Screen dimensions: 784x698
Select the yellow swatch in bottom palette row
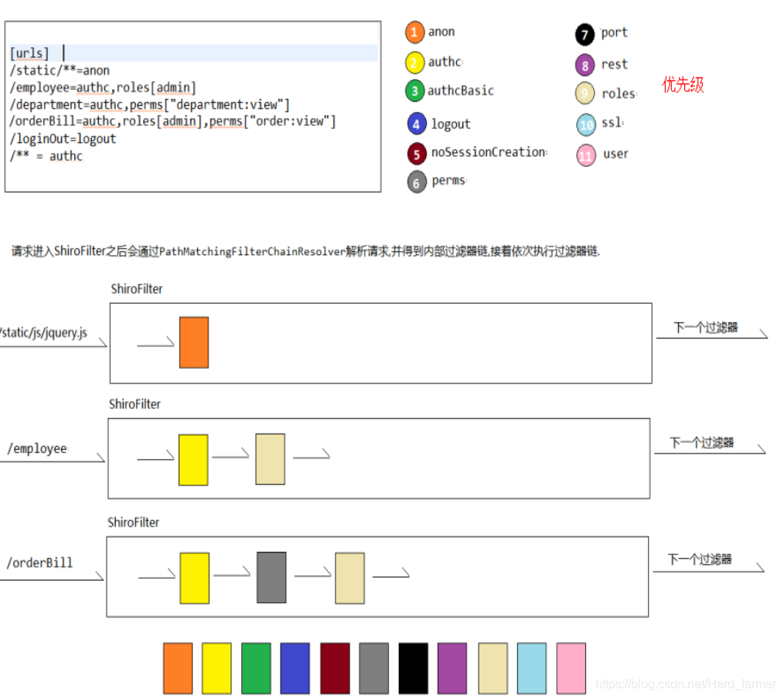(x=216, y=668)
